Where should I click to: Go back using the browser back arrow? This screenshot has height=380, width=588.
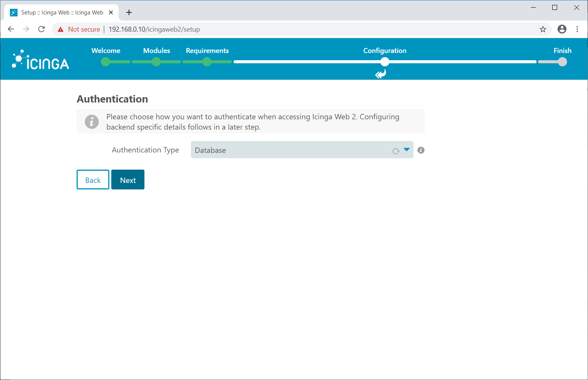pyautogui.click(x=11, y=29)
